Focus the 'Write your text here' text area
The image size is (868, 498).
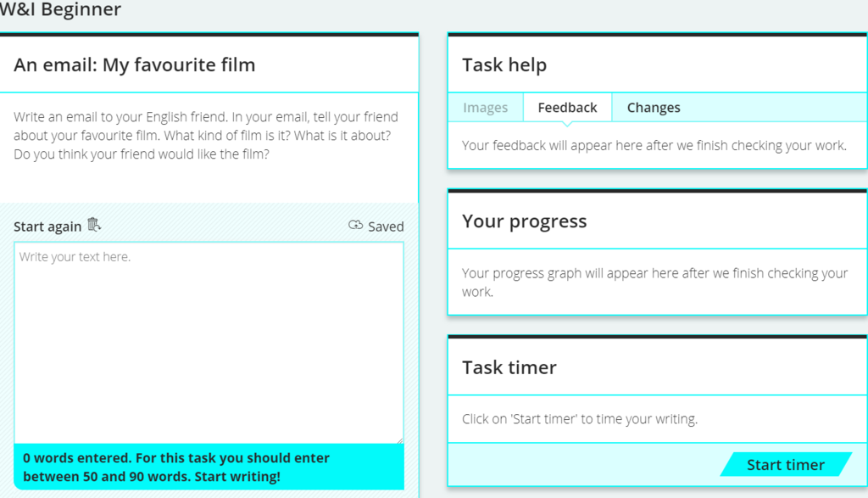point(209,343)
